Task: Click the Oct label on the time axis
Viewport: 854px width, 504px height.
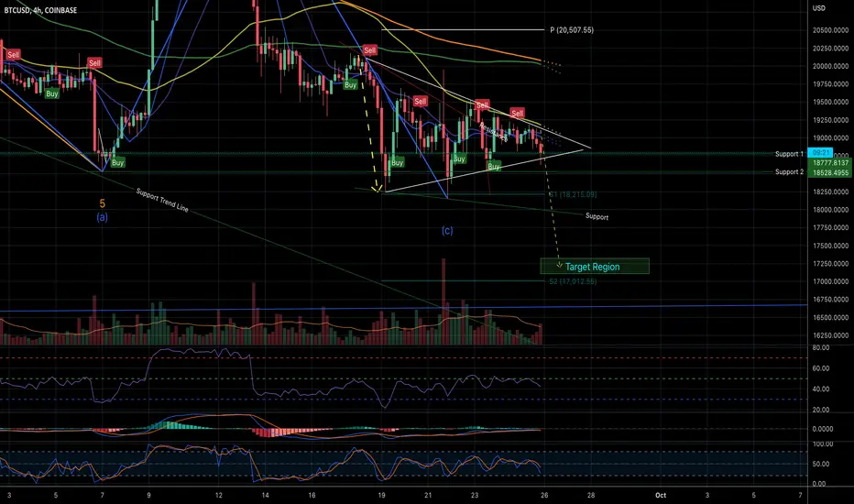Action: [661, 495]
